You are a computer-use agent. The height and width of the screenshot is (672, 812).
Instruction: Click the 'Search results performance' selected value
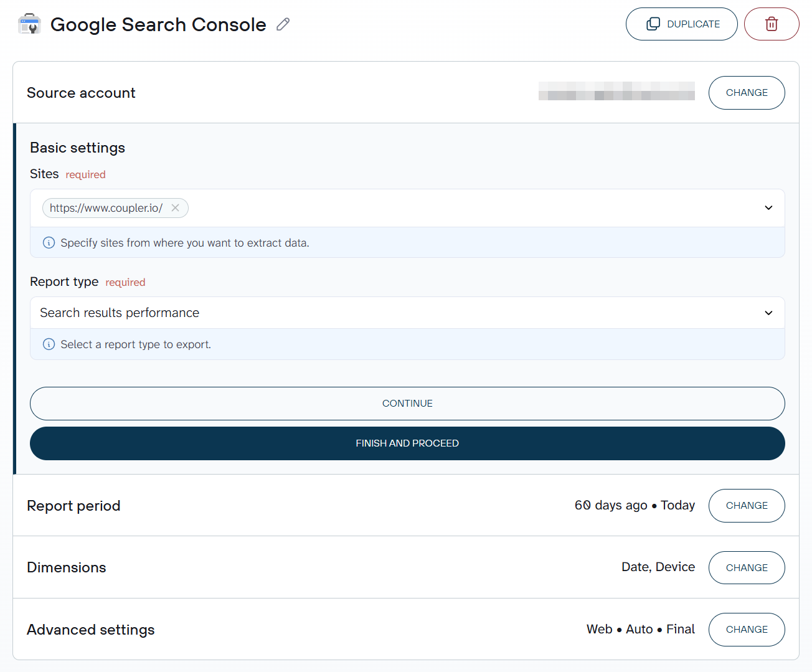click(120, 313)
